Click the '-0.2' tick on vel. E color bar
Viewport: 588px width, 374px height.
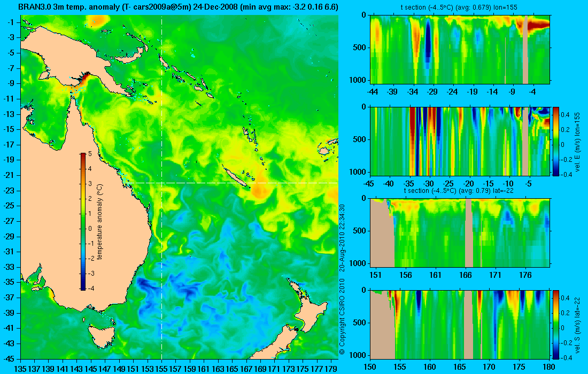(567, 159)
